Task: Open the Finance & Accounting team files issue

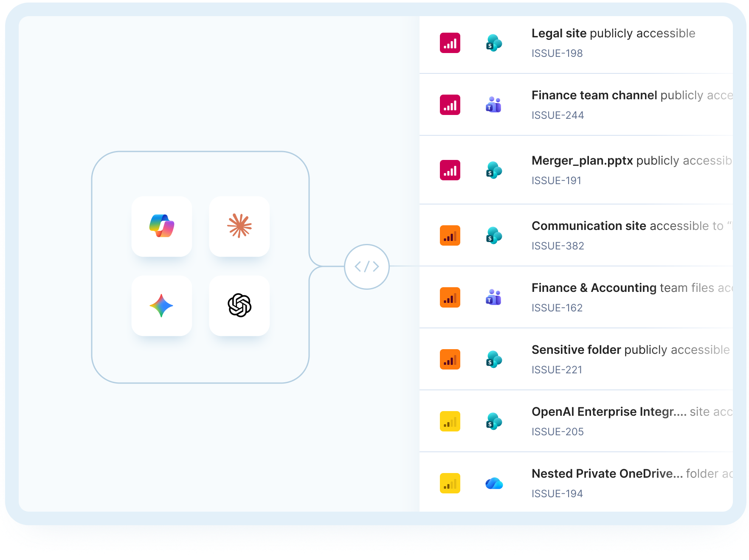Action: click(x=632, y=288)
